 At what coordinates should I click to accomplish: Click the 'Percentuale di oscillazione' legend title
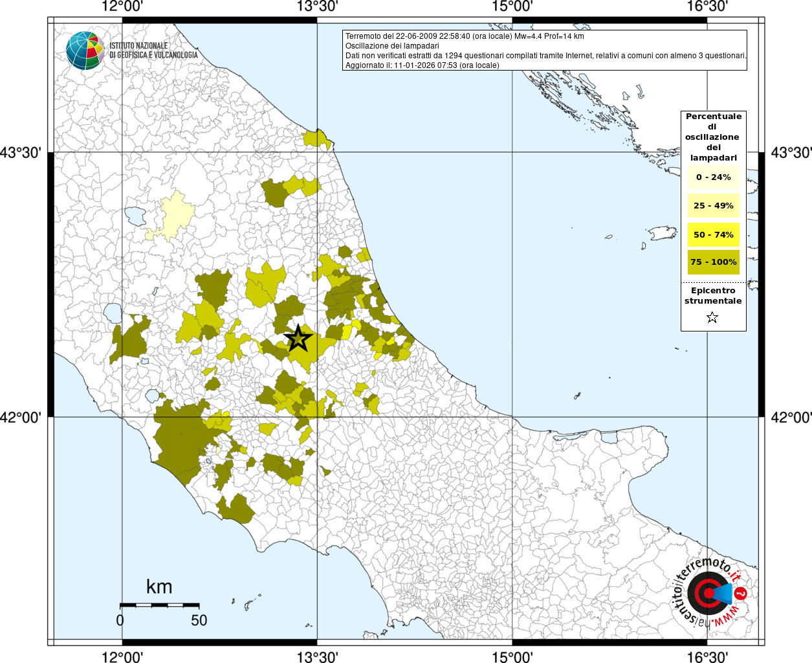713,137
